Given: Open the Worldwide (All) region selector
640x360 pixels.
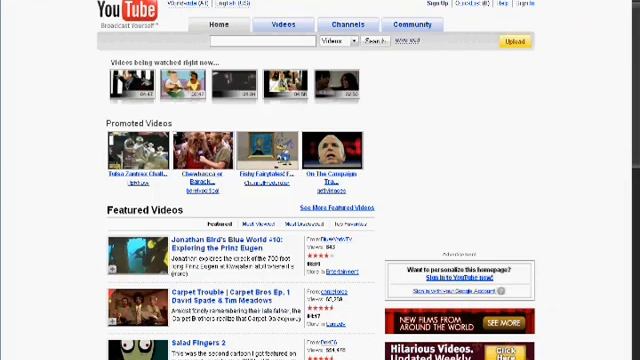Looking at the screenshot, I should (188, 3).
